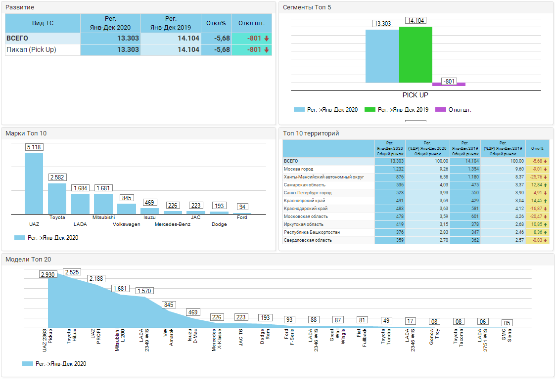Click the red down arrow for Москва город
The width and height of the screenshot is (555, 392).
coord(546,169)
